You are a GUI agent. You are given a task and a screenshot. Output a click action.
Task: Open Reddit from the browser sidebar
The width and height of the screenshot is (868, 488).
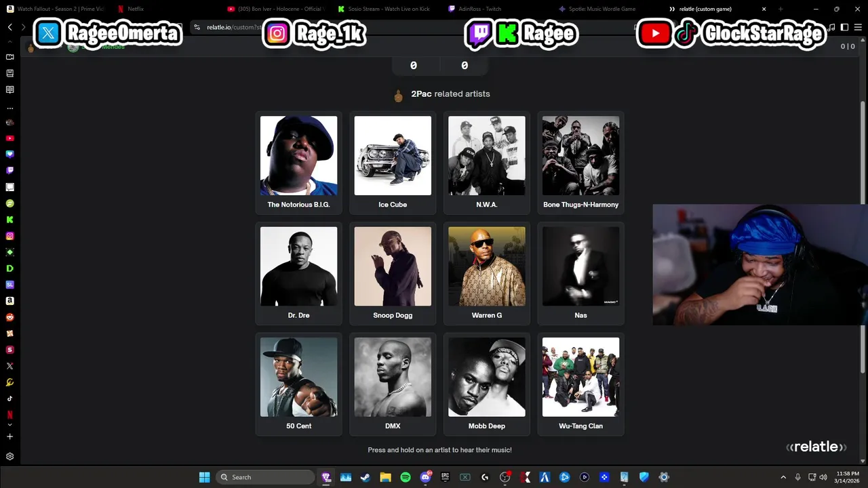tap(9, 317)
